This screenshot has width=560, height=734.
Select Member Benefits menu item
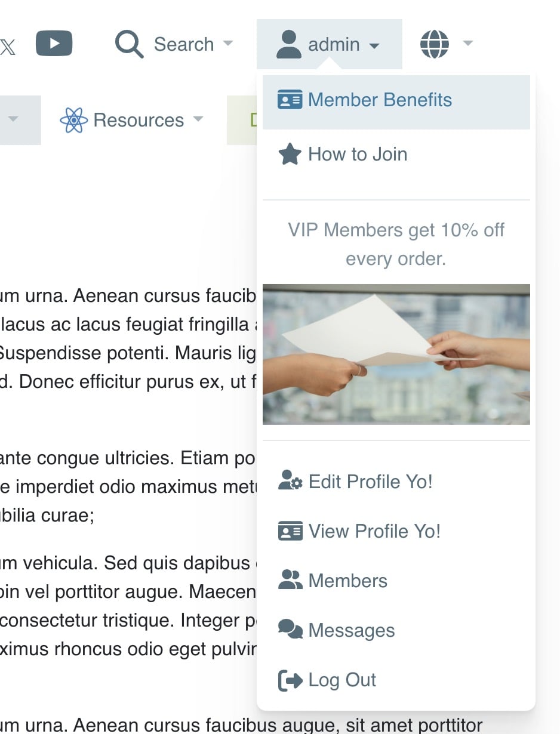click(x=380, y=100)
